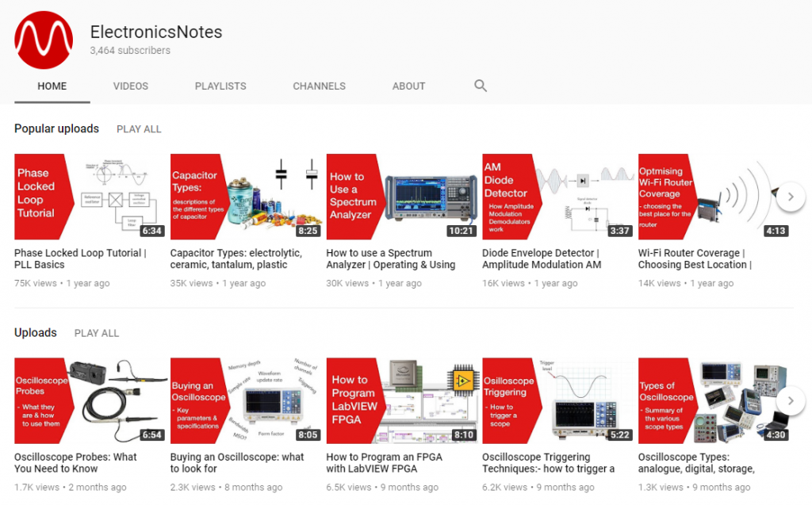Switch to the HOME tab
This screenshot has height=505, width=812.
click(52, 86)
